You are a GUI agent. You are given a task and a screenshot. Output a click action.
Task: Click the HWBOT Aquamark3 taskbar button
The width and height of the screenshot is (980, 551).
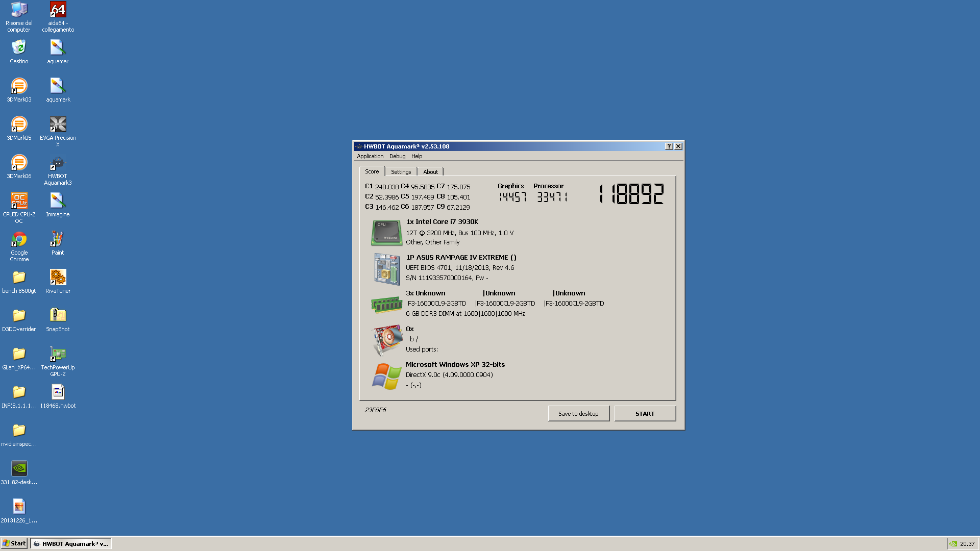click(71, 543)
